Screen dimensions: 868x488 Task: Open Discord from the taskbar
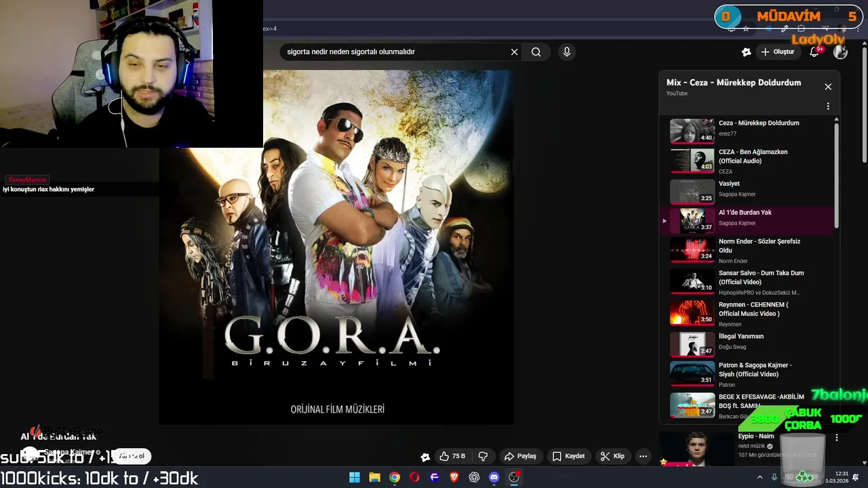(494, 477)
